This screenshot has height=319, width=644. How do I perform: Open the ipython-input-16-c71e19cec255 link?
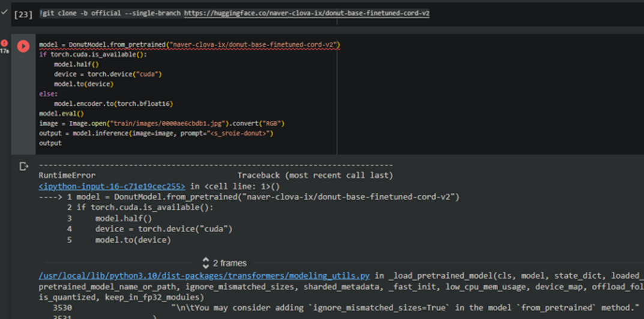coord(112,186)
